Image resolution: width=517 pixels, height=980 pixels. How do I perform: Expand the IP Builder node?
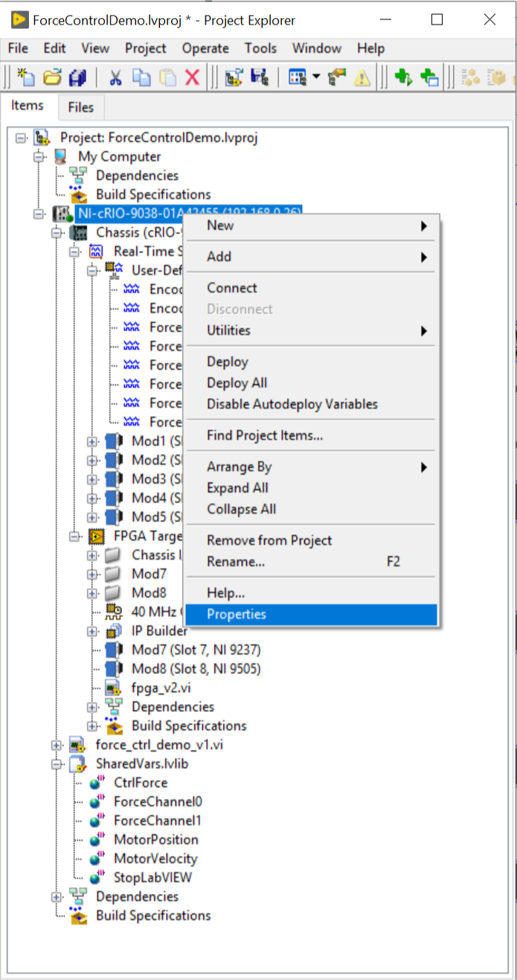pyautogui.click(x=92, y=631)
